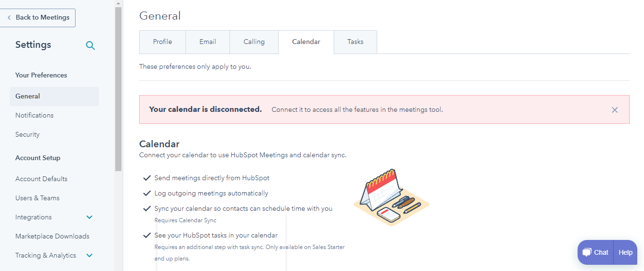Image resolution: width=644 pixels, height=271 pixels.
Task: Click checkmark beside Sync your calendar
Action: click(147, 208)
